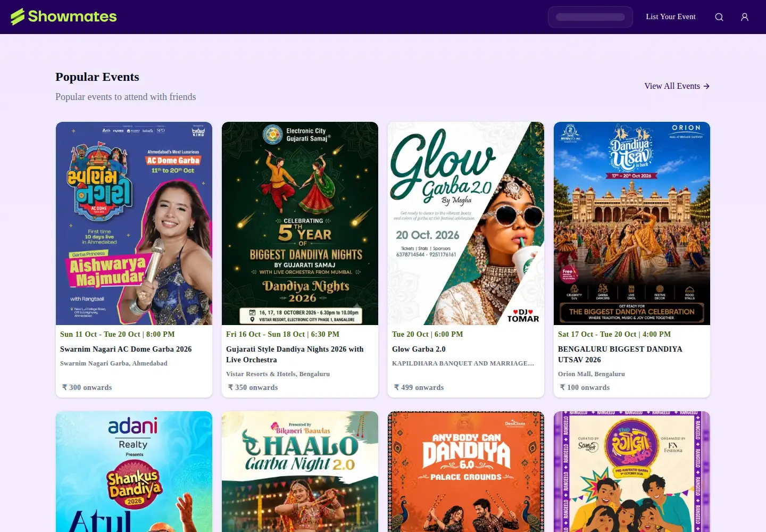Click the title Swarnim Nagari AC Dome Garba 2026
Screen dimensions: 766x532
[x=126, y=349]
